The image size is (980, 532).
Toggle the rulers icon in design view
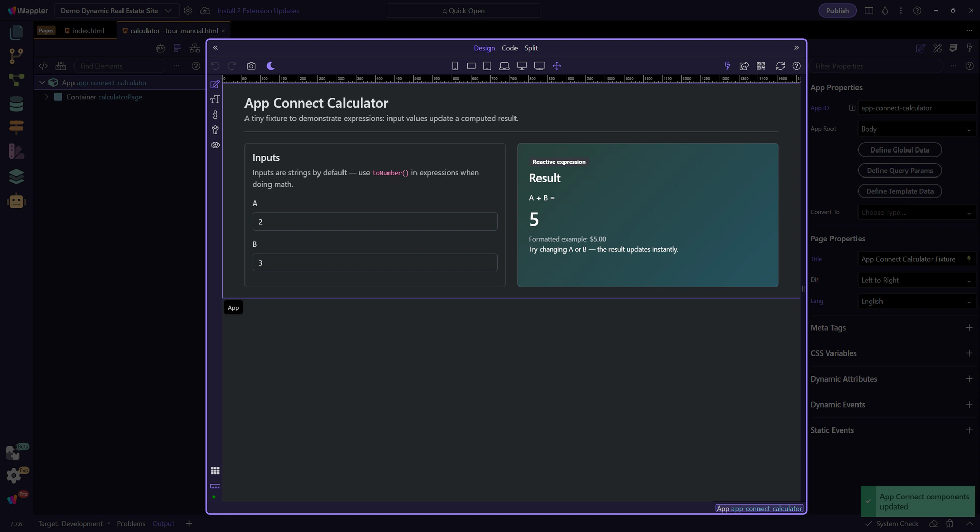[x=215, y=486]
